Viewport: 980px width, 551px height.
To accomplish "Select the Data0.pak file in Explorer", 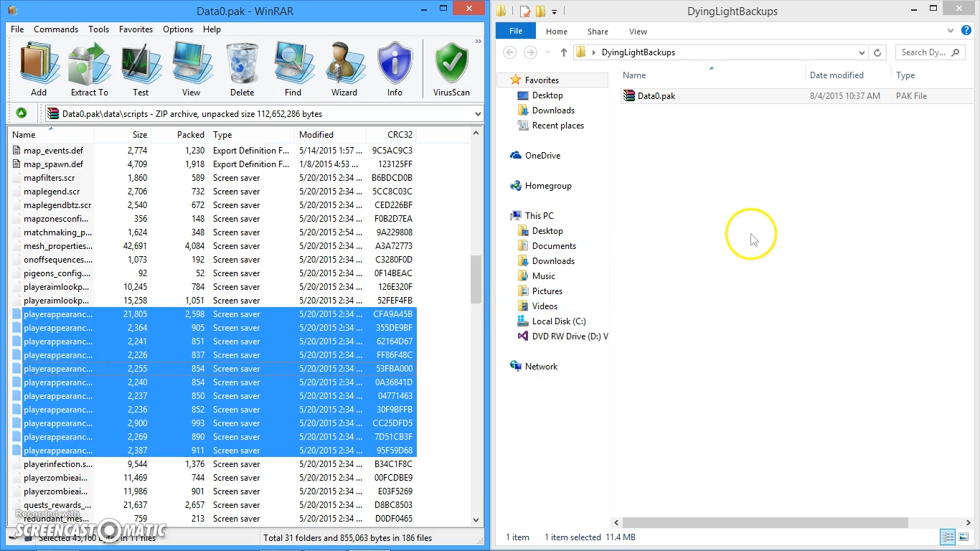I will [x=656, y=96].
